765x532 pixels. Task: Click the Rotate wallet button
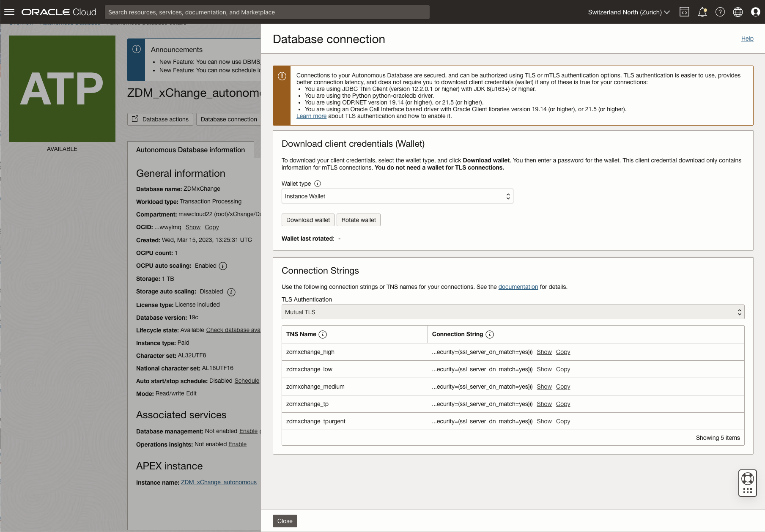click(x=359, y=220)
